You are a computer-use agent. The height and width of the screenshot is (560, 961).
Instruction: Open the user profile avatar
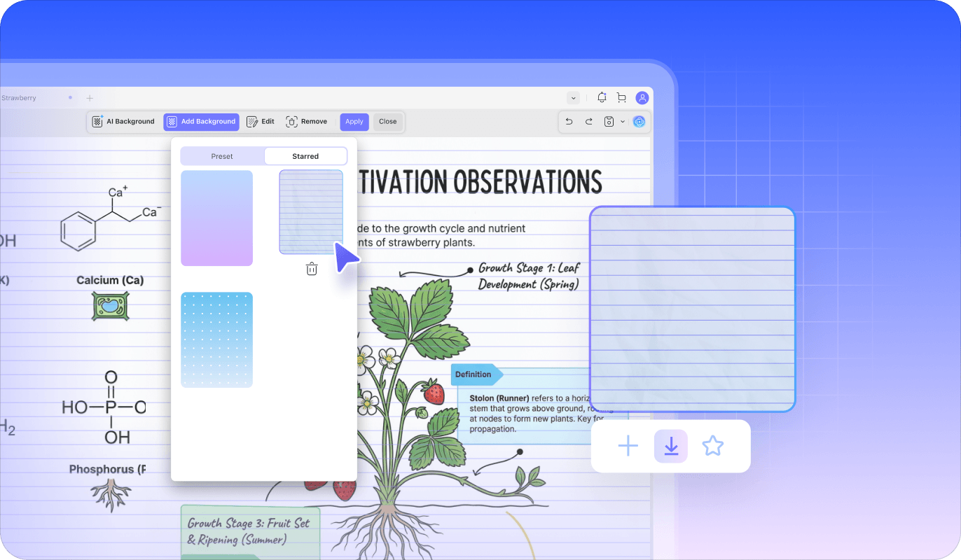point(642,98)
